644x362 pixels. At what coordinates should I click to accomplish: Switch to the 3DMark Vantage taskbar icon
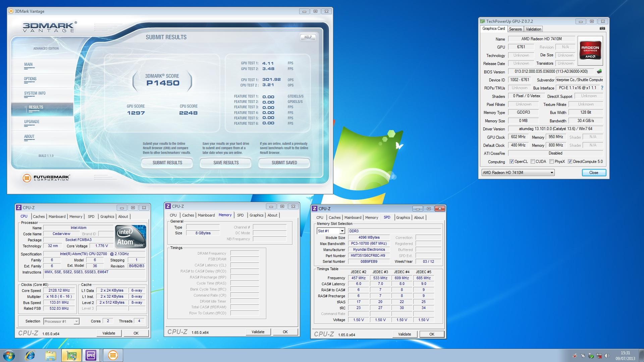point(113,355)
